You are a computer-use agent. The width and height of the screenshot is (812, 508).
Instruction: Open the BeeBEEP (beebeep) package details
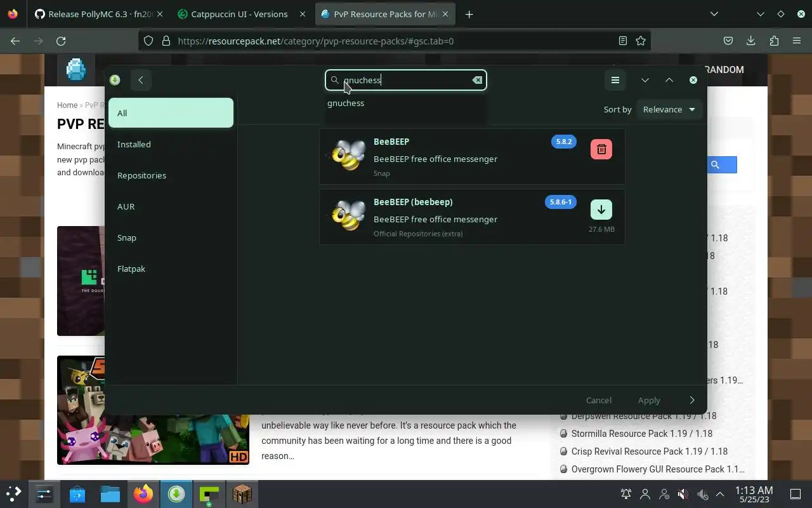pyautogui.click(x=472, y=217)
